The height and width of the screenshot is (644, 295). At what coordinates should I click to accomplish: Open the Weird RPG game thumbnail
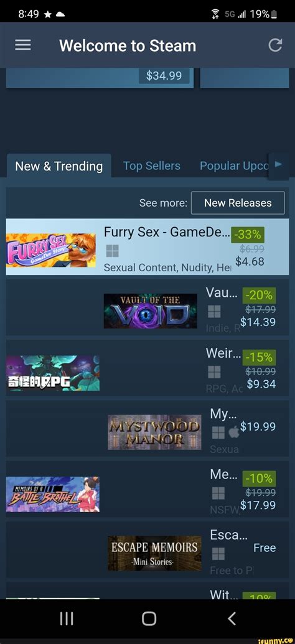(53, 373)
